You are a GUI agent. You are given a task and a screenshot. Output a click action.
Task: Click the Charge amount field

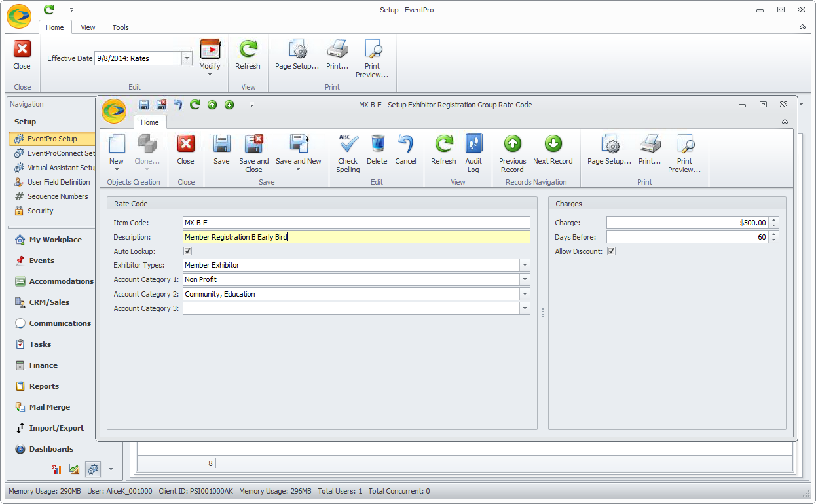pyautogui.click(x=688, y=223)
